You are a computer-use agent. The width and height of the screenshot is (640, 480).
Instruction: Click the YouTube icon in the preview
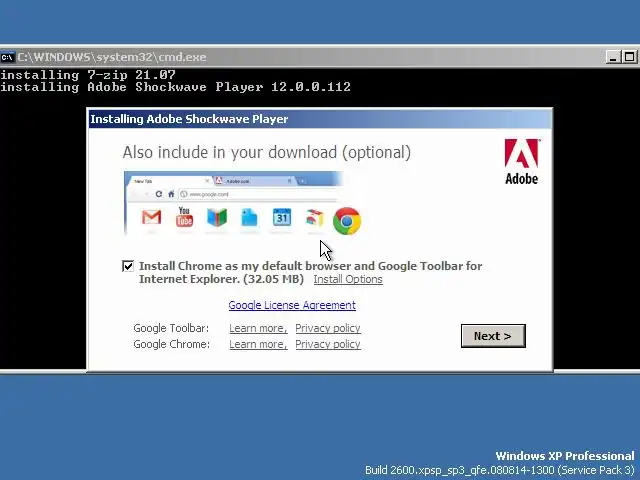pos(184,216)
